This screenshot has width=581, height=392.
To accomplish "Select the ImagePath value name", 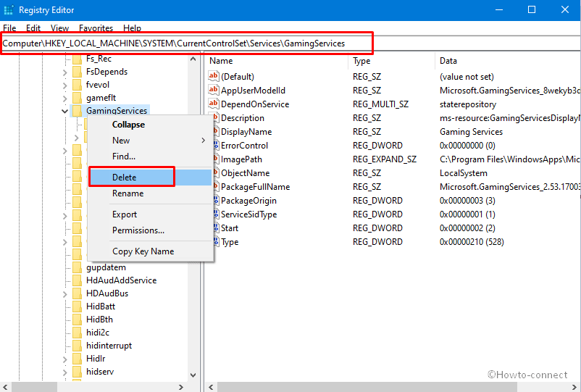I will tap(241, 159).
